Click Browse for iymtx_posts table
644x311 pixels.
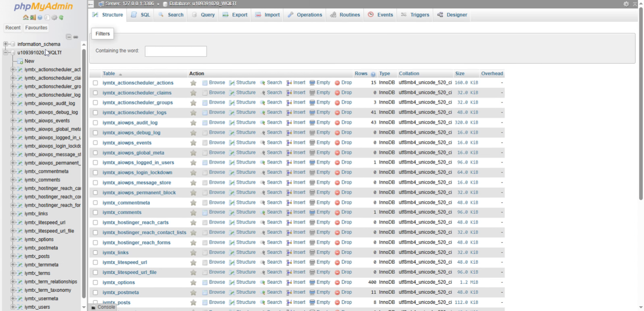[217, 302]
